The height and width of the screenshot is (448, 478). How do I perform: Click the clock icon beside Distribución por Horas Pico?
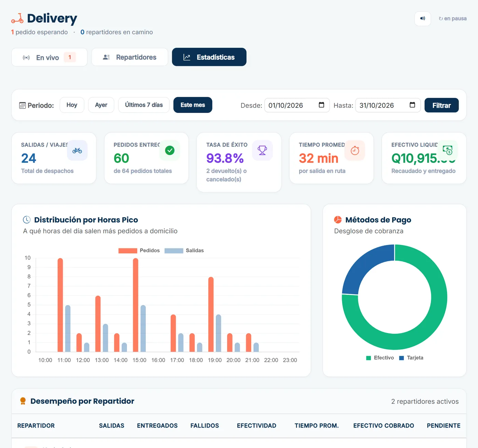click(x=27, y=220)
